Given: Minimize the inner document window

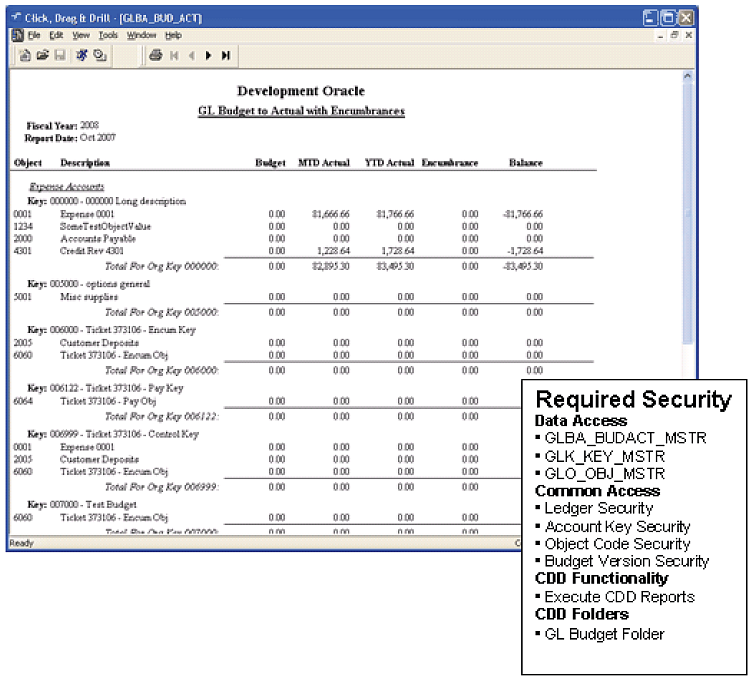Looking at the screenshot, I should click(x=662, y=35).
